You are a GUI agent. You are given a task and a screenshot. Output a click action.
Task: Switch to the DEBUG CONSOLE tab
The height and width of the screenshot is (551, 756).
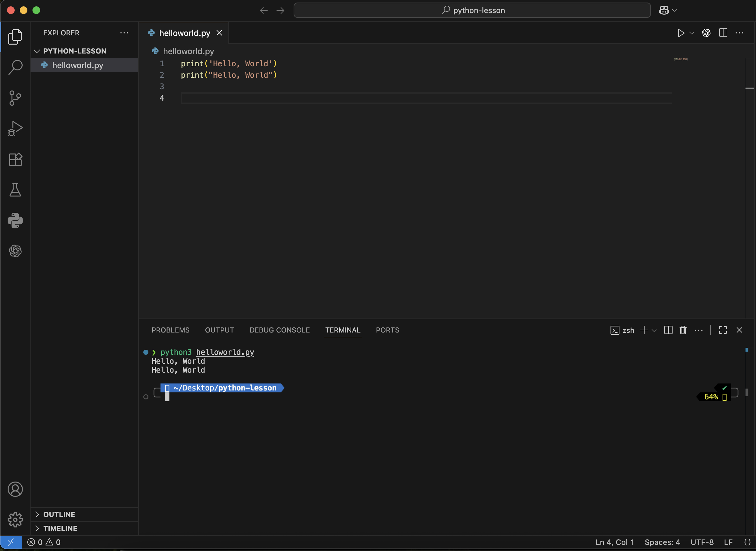(x=280, y=330)
